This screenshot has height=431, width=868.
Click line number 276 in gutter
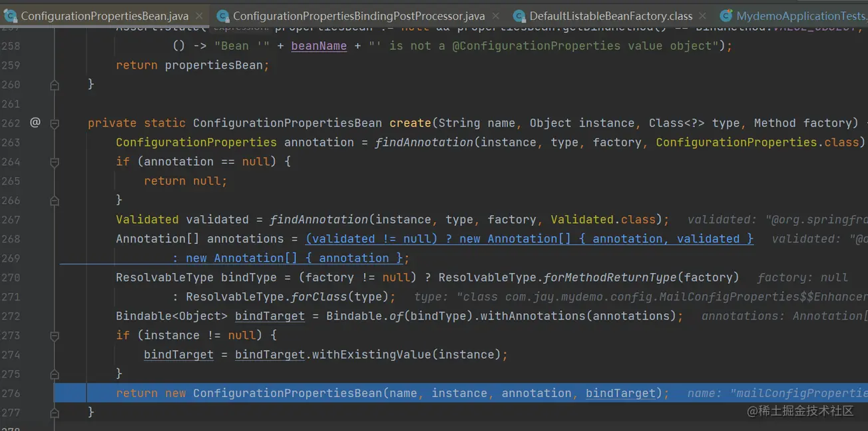(x=11, y=393)
